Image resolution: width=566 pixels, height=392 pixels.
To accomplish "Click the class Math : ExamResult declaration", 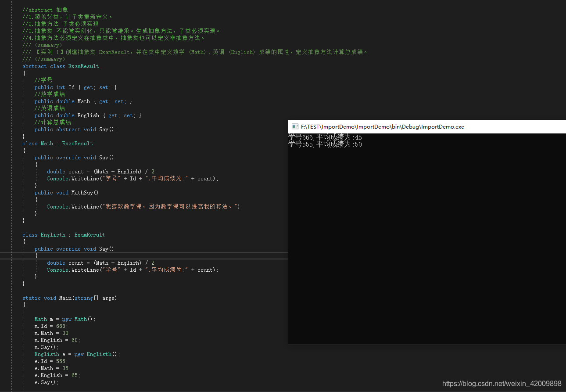I will tap(57, 143).
